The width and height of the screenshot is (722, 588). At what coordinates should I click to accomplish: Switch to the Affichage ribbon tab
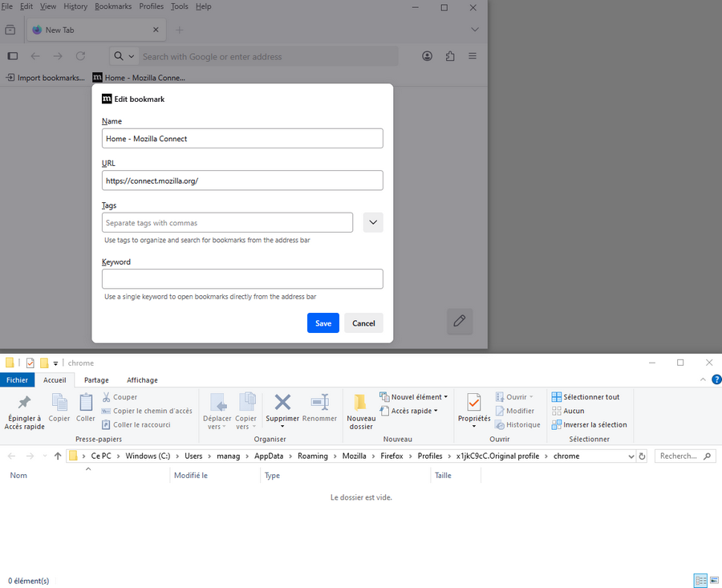click(x=142, y=380)
